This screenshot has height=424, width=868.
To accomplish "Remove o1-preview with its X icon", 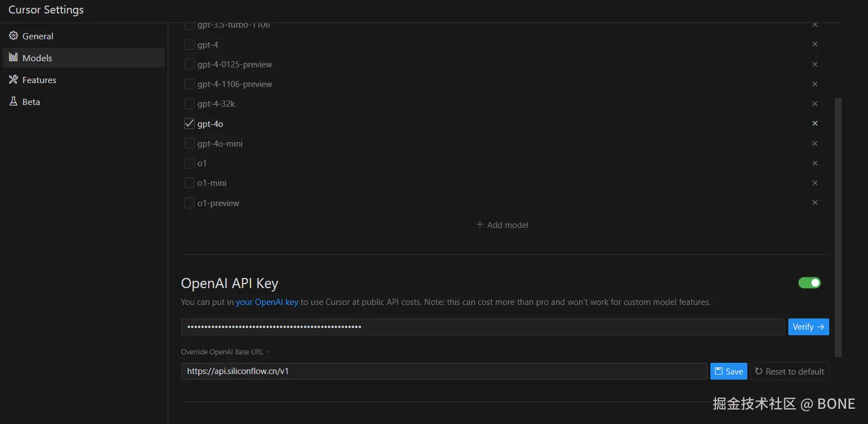I will (x=815, y=203).
